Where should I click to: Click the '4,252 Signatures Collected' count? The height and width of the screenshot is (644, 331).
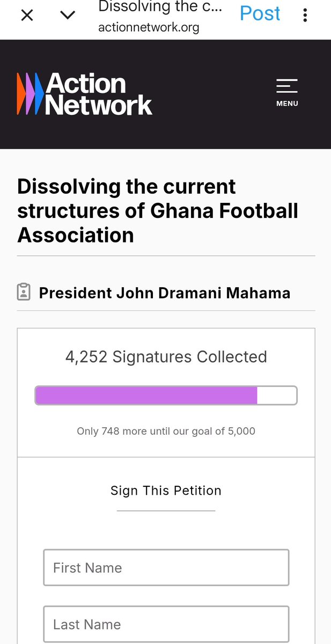pos(166,357)
